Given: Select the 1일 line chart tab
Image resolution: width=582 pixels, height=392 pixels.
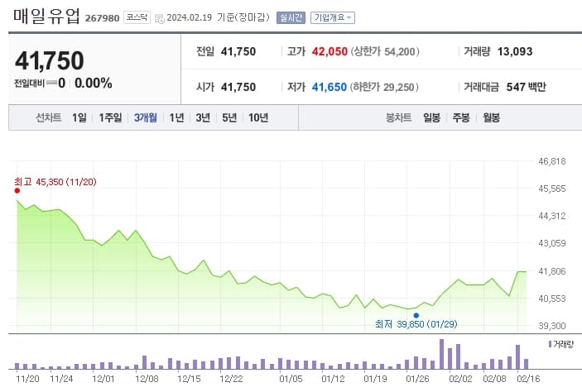Looking at the screenshot, I should [79, 117].
